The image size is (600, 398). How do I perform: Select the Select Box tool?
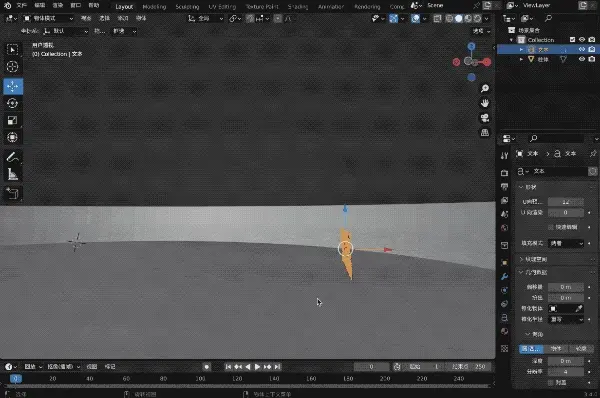[13, 50]
